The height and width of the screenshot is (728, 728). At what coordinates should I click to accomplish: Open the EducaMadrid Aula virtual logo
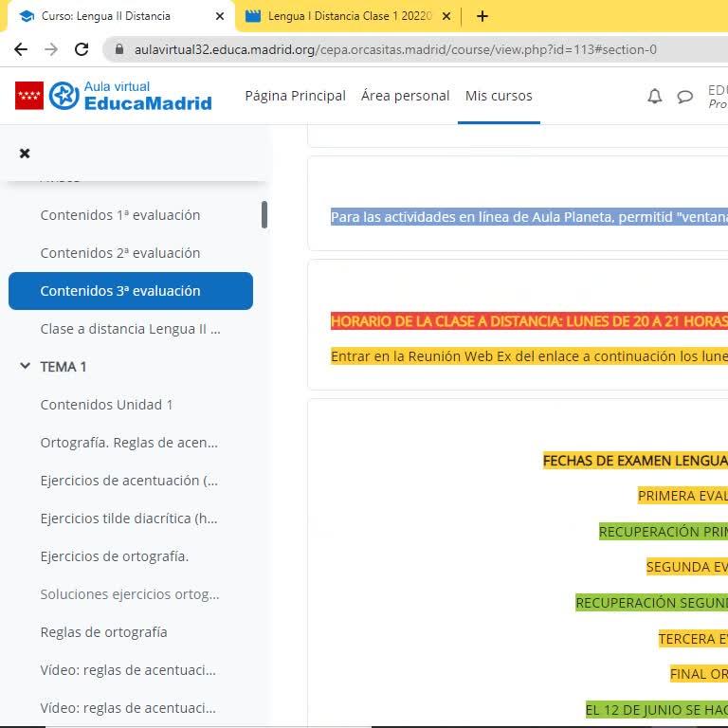(131, 96)
